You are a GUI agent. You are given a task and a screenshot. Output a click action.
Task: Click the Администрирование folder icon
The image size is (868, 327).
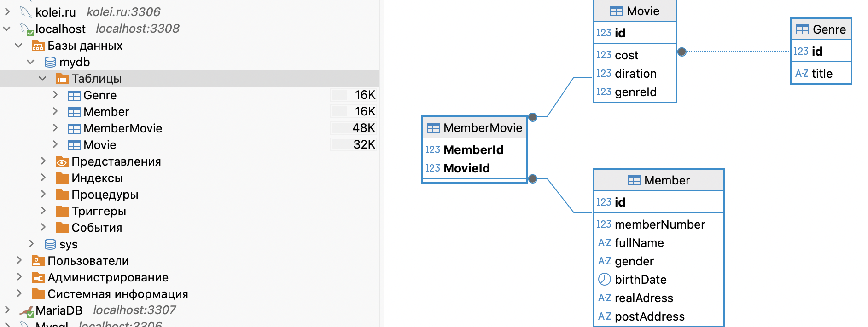click(38, 277)
